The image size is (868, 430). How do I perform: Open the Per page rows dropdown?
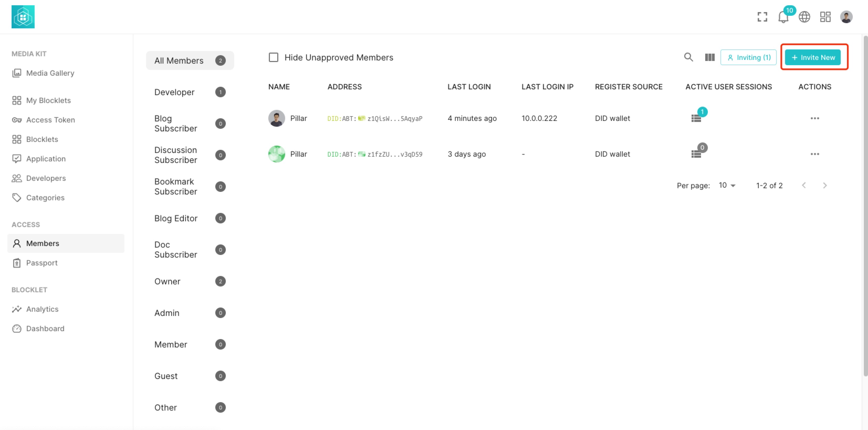(727, 186)
